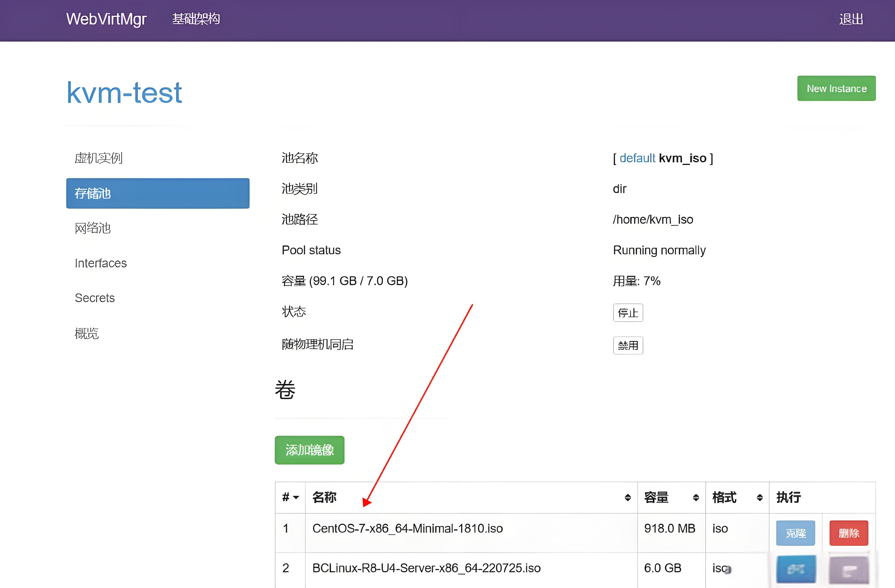The height and width of the screenshot is (588, 895).
Task: Click 添加镜像 to add a new image
Action: pyautogui.click(x=309, y=450)
